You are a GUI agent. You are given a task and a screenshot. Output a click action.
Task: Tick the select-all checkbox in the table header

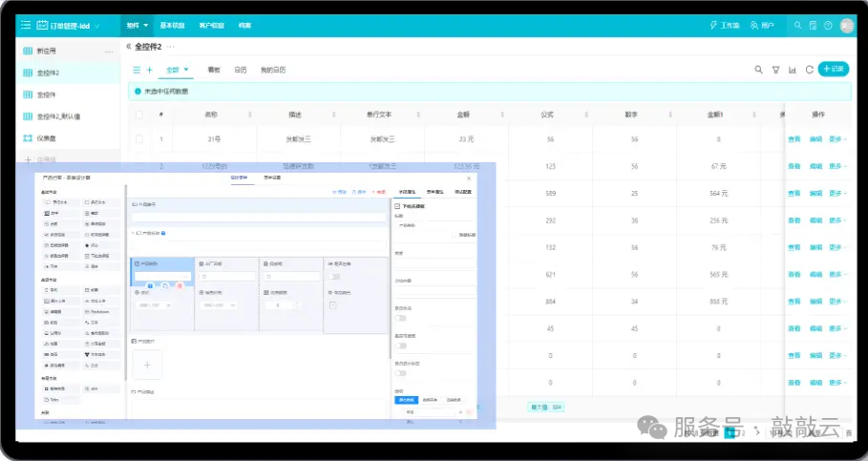(139, 115)
